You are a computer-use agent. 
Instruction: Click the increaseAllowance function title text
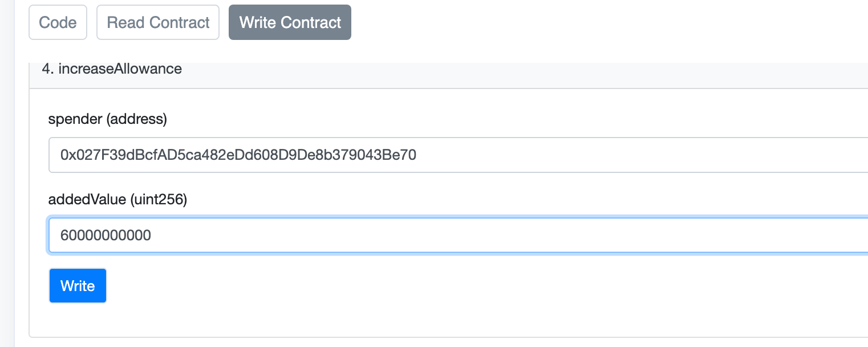pos(120,70)
